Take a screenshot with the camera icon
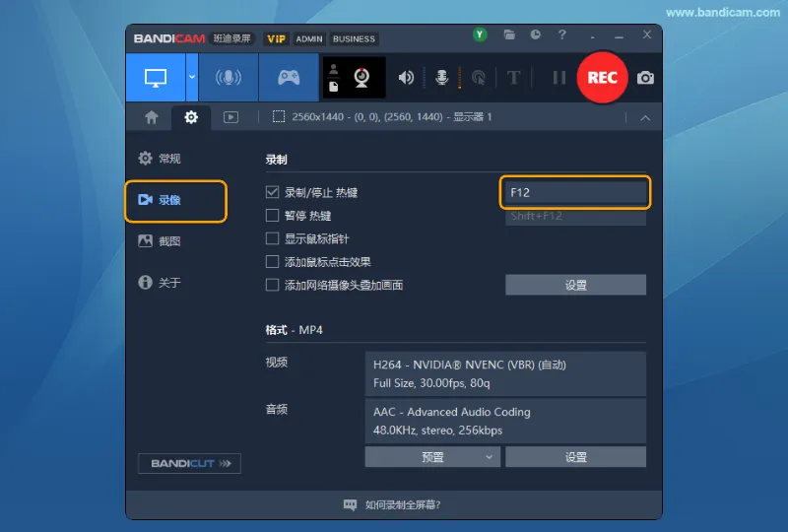 pos(645,78)
